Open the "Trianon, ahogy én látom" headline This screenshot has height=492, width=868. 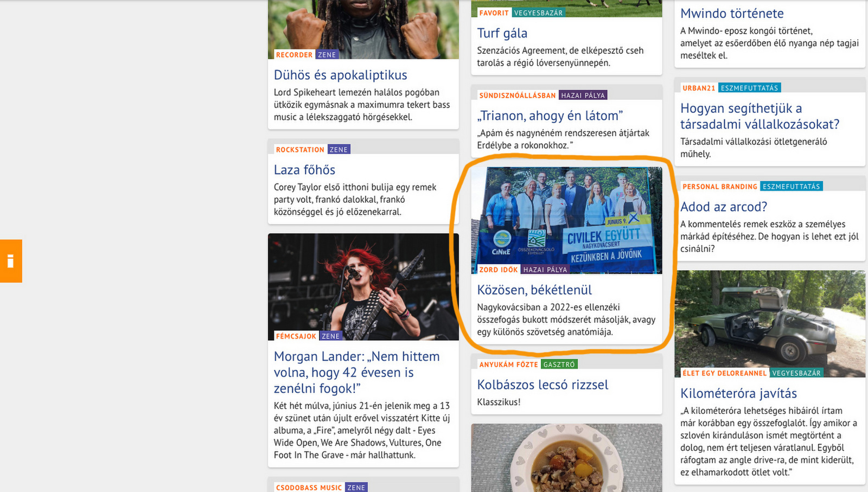550,116
